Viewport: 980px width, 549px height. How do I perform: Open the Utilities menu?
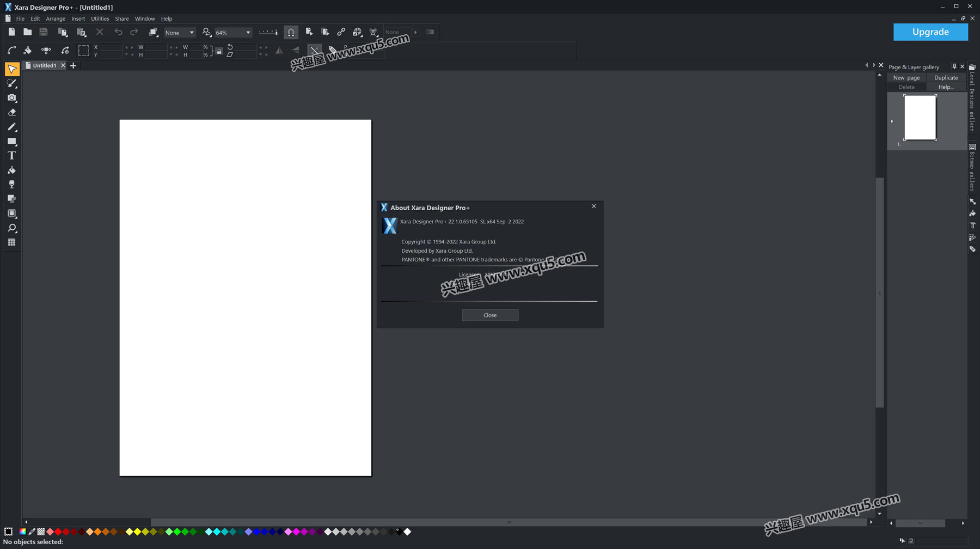100,19
